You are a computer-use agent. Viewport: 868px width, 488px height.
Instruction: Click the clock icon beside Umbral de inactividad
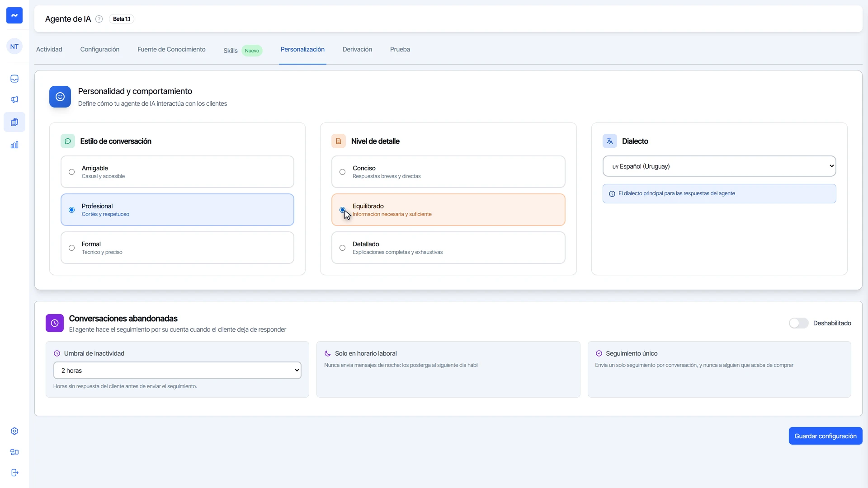pyautogui.click(x=57, y=353)
